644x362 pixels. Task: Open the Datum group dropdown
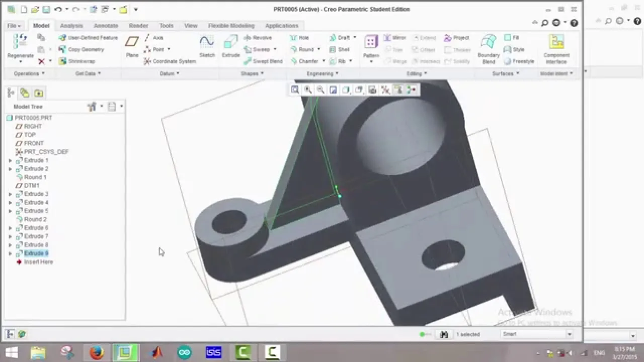(169, 73)
